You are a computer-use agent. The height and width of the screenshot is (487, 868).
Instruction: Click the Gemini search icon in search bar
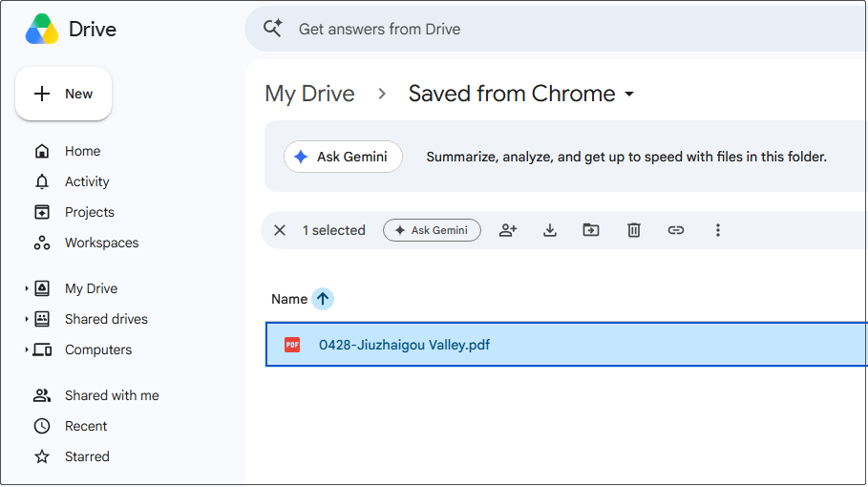coord(273,29)
